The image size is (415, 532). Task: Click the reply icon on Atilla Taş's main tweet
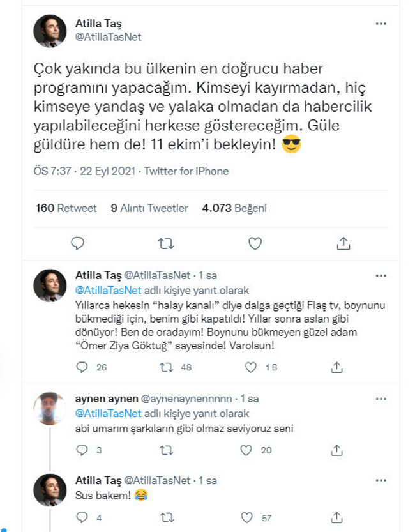[77, 243]
